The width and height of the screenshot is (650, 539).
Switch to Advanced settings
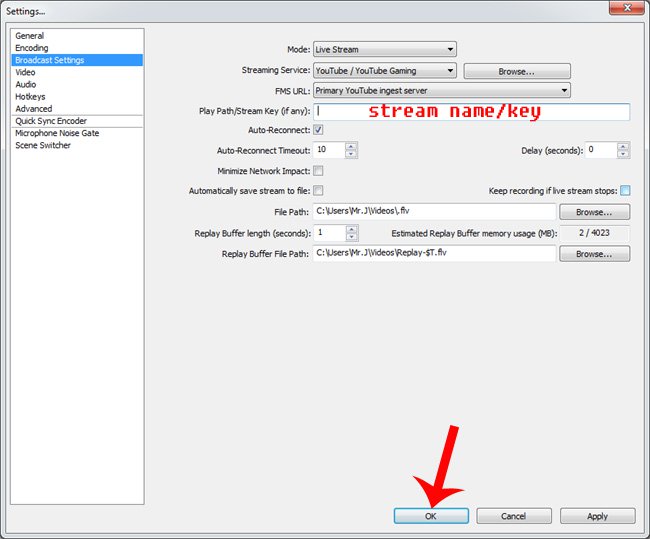34,109
